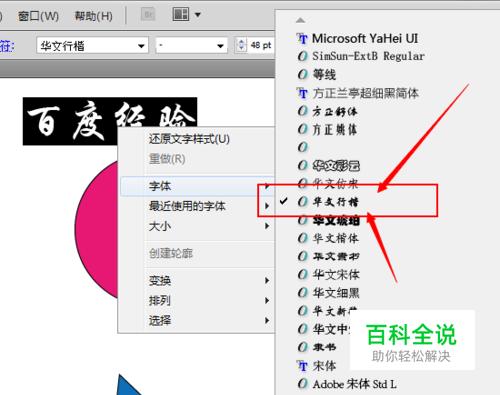This screenshot has width=500, height=395.
Task: Click the arrange documents layout icon
Action: [181, 14]
